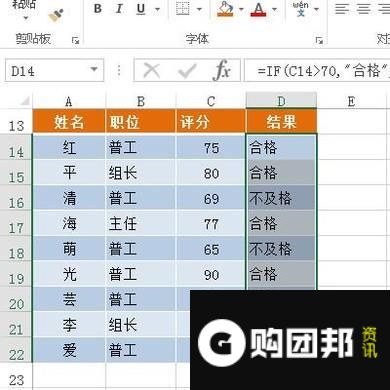Select name cell 萌
The image size is (390, 390).
pyautogui.click(x=69, y=249)
